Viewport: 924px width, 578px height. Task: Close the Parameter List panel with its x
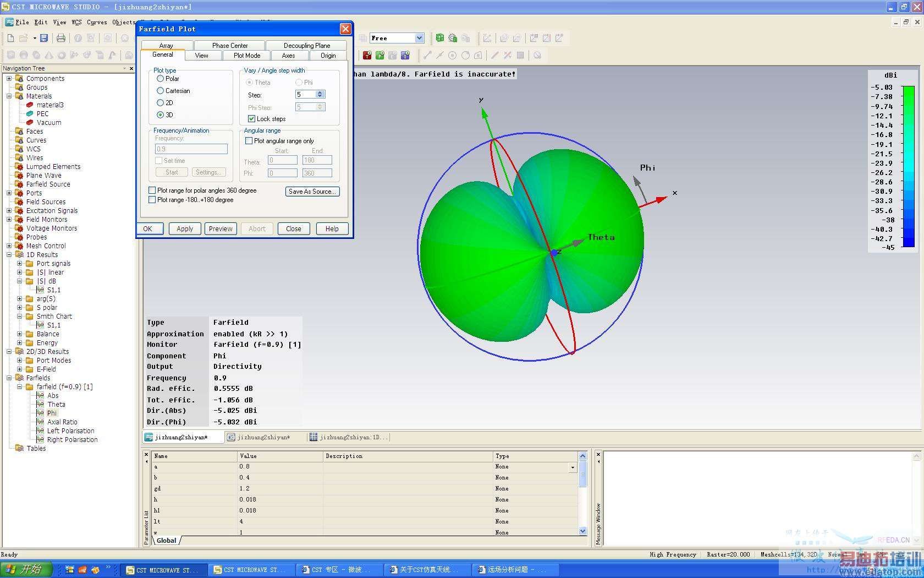[146, 455]
